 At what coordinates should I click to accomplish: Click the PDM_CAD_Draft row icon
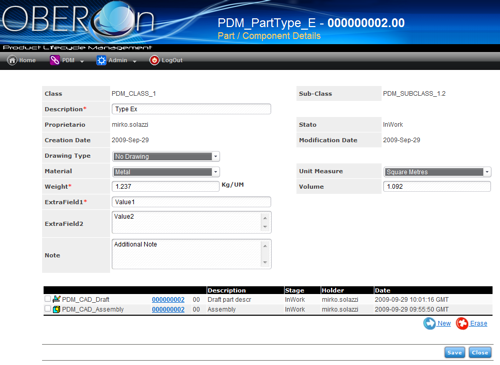[x=57, y=299]
